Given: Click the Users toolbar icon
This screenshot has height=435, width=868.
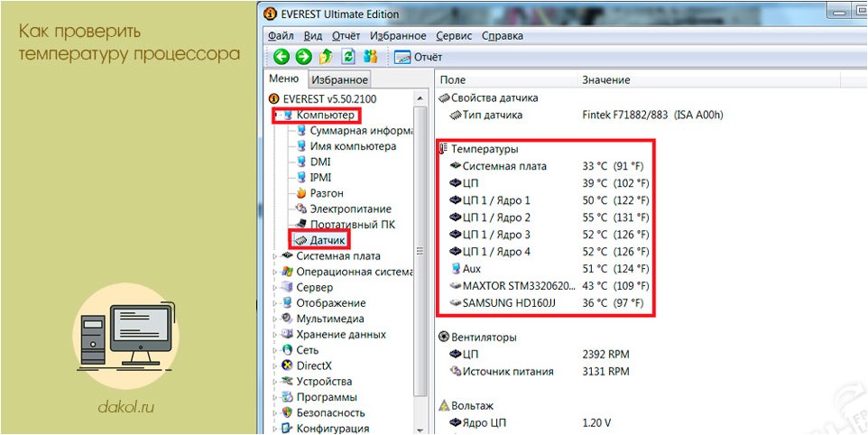Looking at the screenshot, I should [370, 57].
